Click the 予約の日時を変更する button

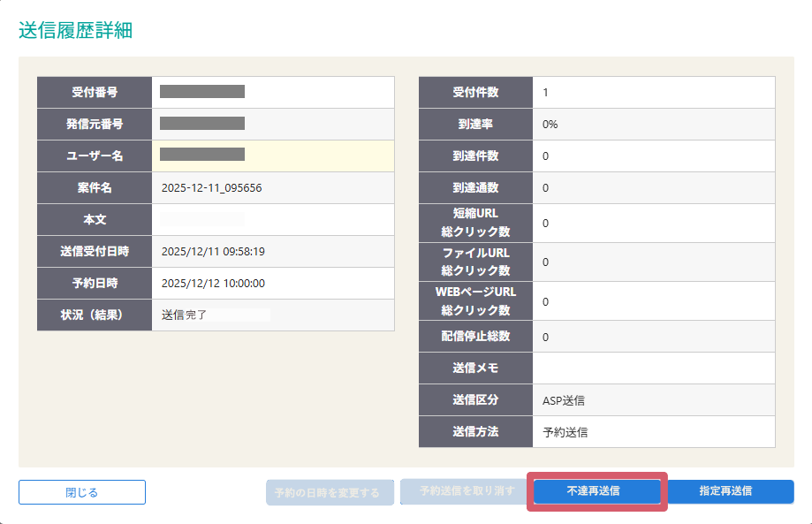pyautogui.click(x=329, y=492)
